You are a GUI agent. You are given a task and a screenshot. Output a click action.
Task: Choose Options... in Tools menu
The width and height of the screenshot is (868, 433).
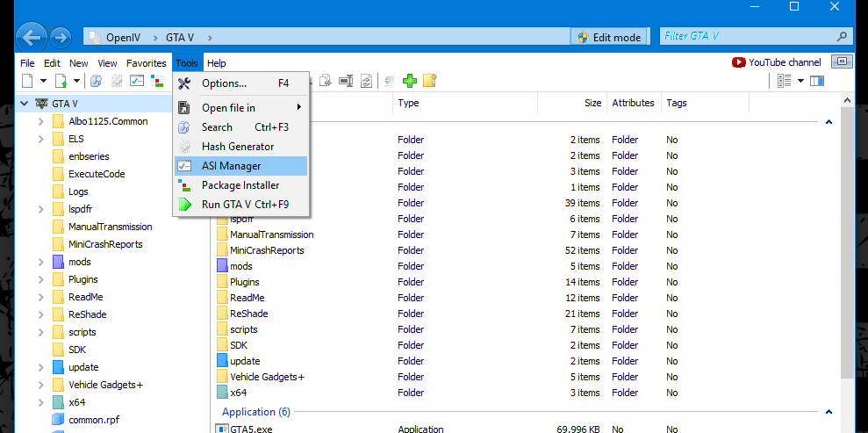240,83
